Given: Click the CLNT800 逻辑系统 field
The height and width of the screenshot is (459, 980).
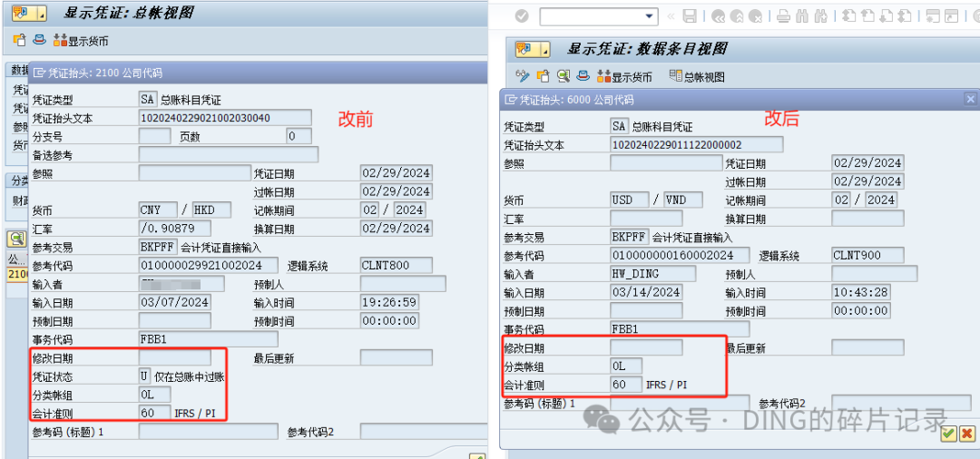Looking at the screenshot, I should [397, 266].
